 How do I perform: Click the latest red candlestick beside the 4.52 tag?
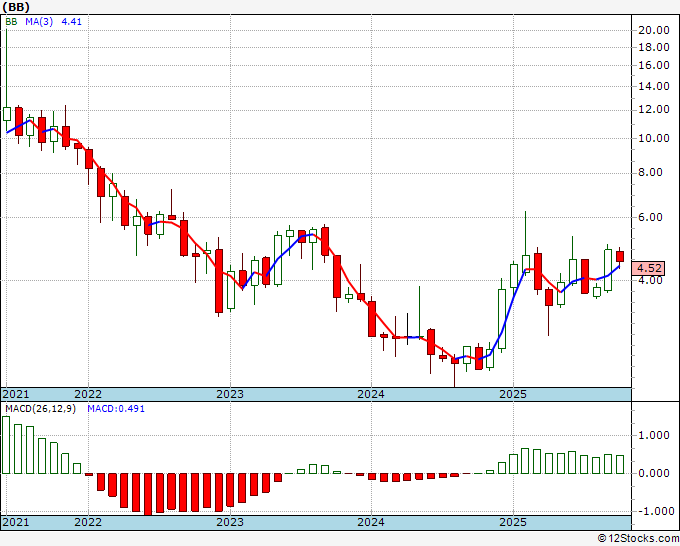click(620, 256)
